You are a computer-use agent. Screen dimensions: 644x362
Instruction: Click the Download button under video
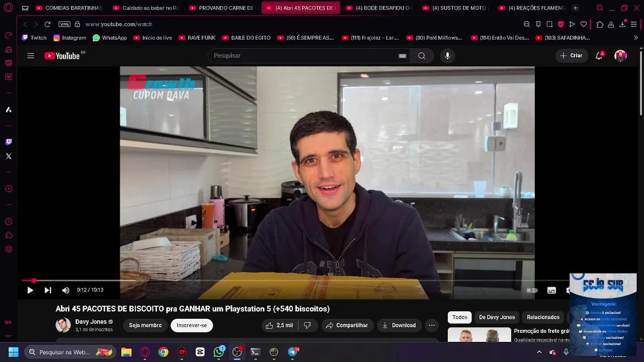click(x=399, y=325)
